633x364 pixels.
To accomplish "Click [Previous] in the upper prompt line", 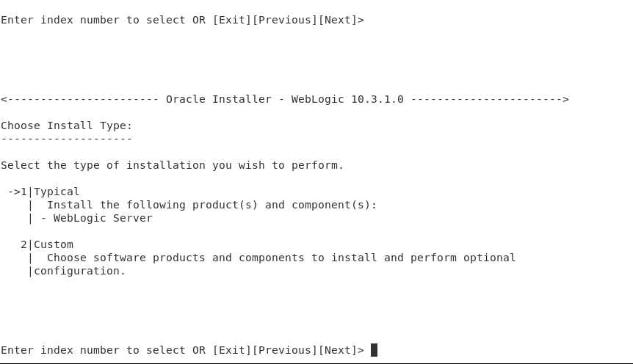I will [x=285, y=20].
